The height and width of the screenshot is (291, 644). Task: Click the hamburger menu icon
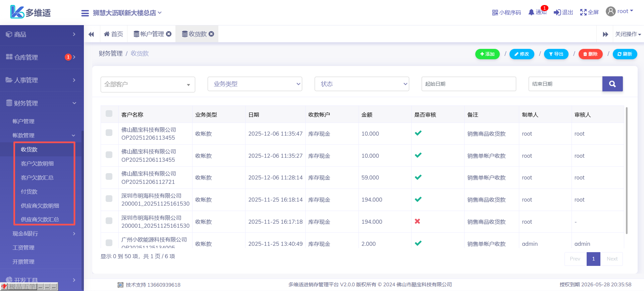tap(85, 13)
